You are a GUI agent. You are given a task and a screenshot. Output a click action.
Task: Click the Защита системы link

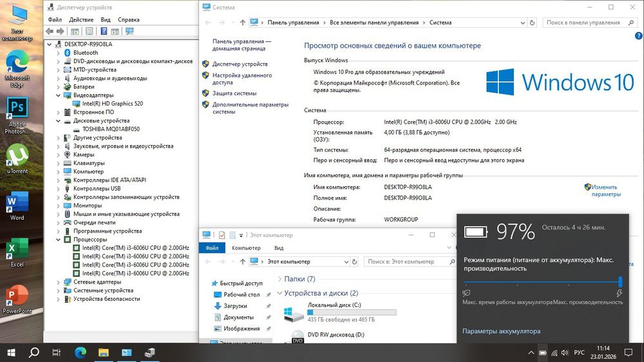[x=234, y=93]
